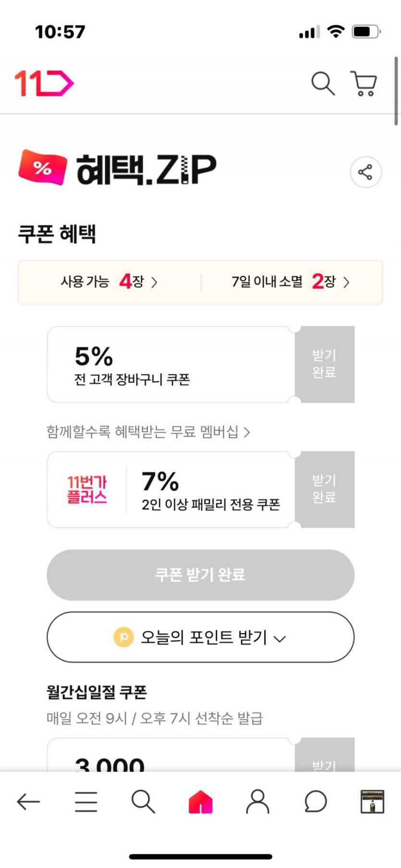
Task: Expand 오늘의 포인트 받기 dropdown
Action: point(200,637)
